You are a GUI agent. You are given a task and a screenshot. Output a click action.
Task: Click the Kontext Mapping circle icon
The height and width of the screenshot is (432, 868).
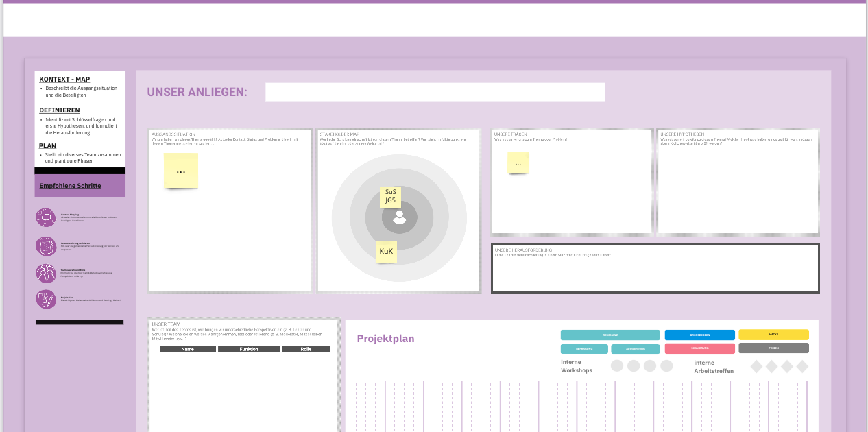[46, 218]
